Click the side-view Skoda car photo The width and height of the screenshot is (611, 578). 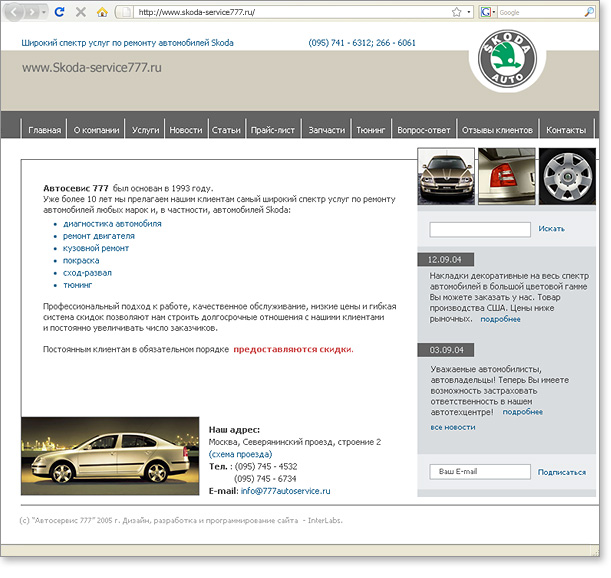pos(110,456)
